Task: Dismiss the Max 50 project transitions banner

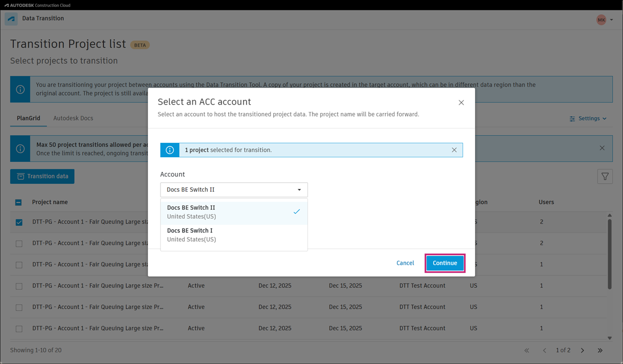Action: 602,148
